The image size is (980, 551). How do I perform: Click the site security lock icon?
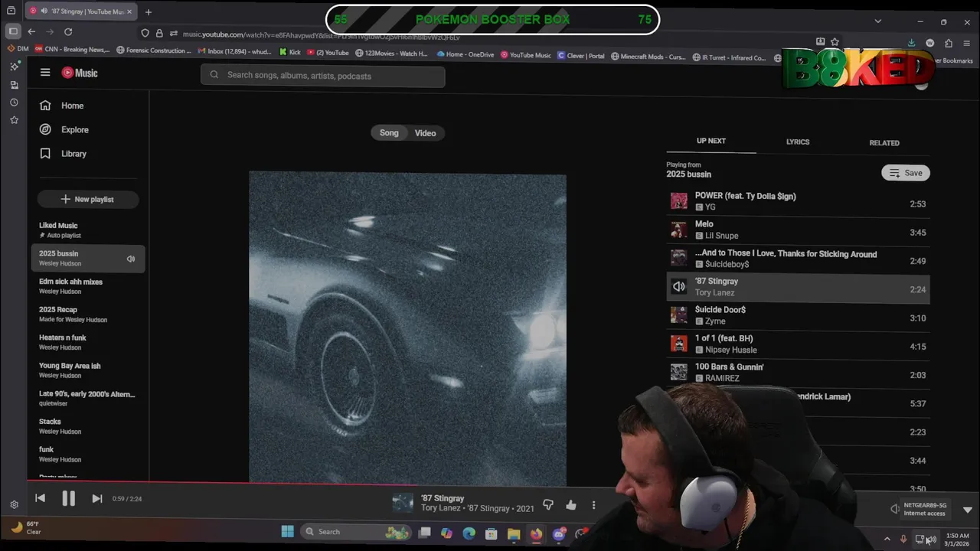[x=159, y=33]
